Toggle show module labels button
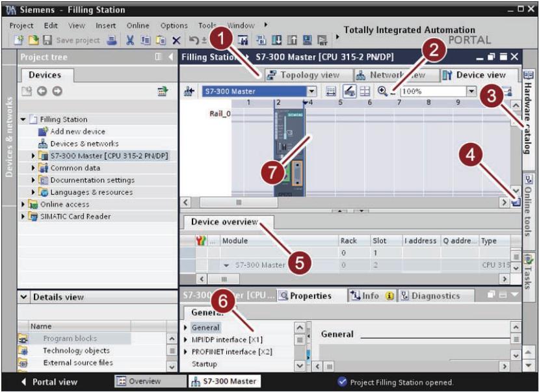The width and height of the screenshot is (539, 392). point(331,92)
